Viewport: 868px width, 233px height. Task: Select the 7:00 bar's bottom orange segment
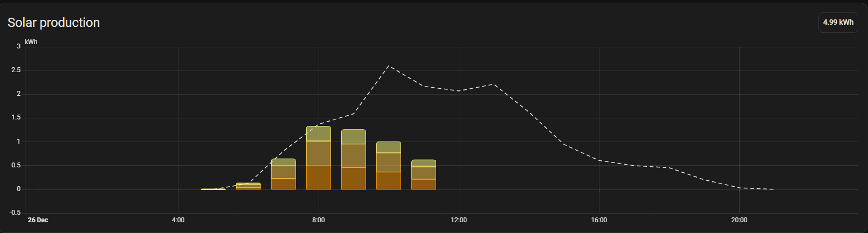click(x=283, y=183)
